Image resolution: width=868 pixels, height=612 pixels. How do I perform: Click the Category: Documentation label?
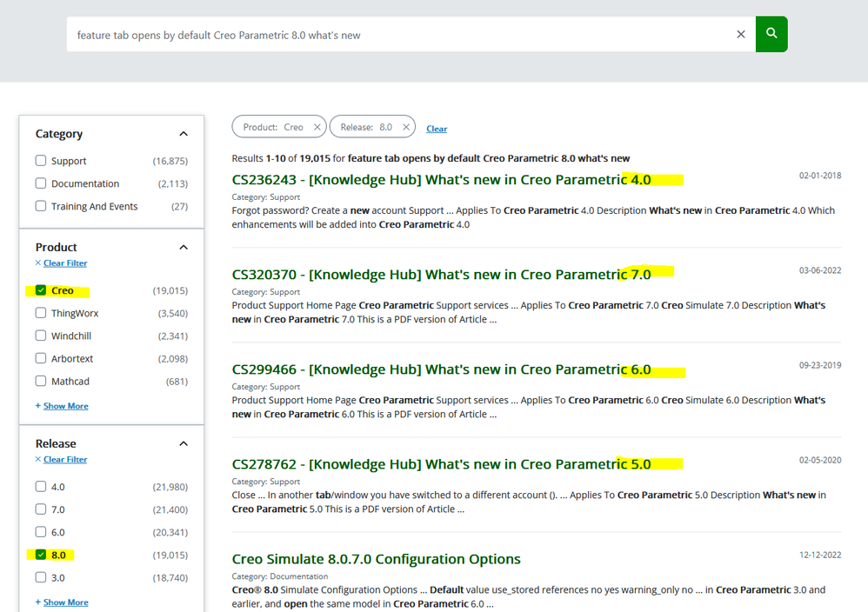(x=279, y=576)
